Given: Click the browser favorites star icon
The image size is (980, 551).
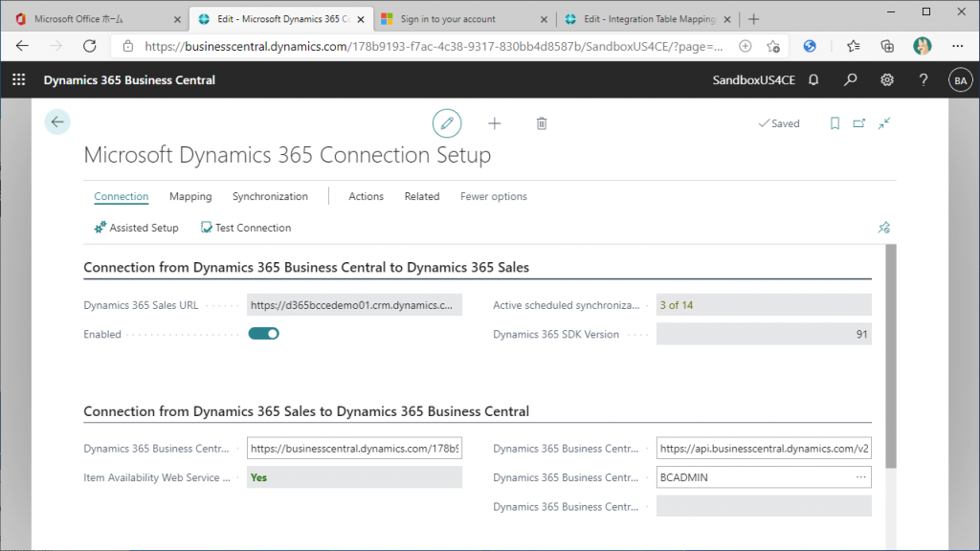Looking at the screenshot, I should click(853, 46).
